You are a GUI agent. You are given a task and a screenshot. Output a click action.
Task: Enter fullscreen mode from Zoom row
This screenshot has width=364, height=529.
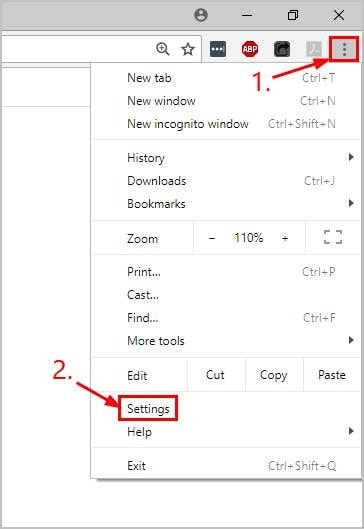tap(333, 238)
